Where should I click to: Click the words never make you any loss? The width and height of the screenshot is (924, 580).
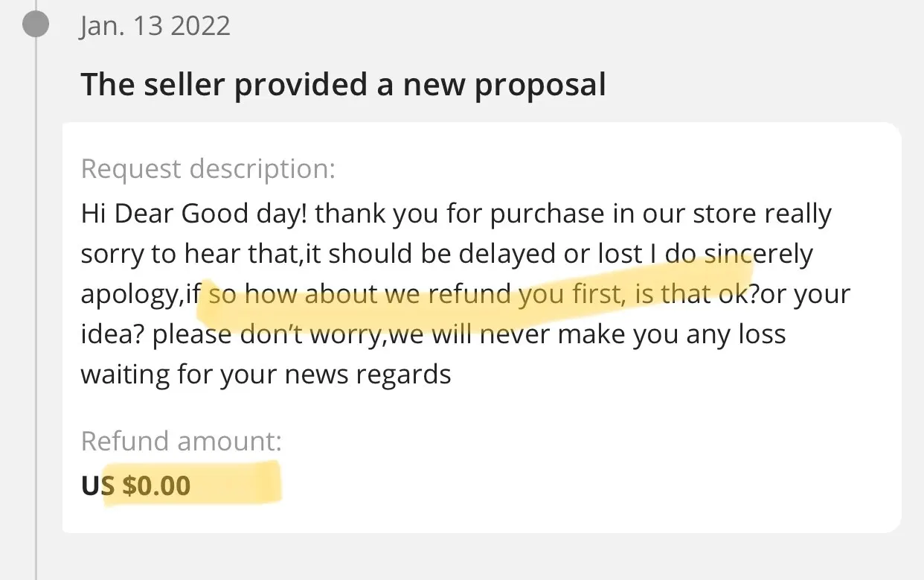(x=633, y=334)
